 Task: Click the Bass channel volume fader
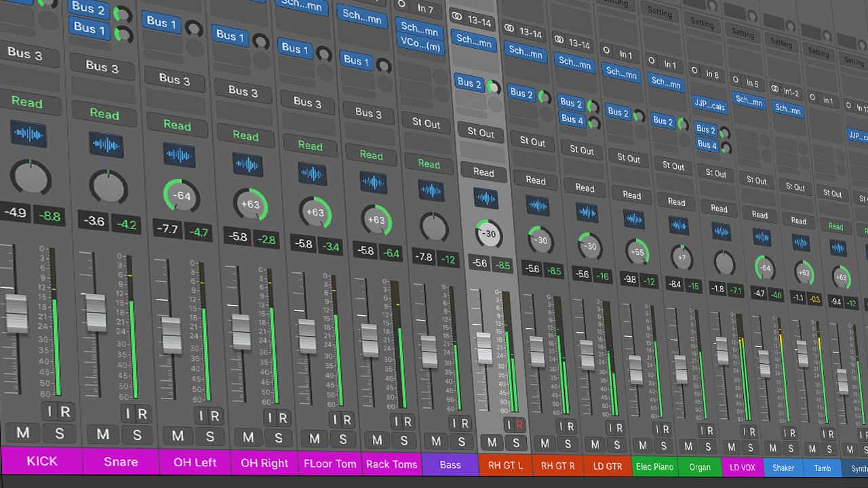429,351
